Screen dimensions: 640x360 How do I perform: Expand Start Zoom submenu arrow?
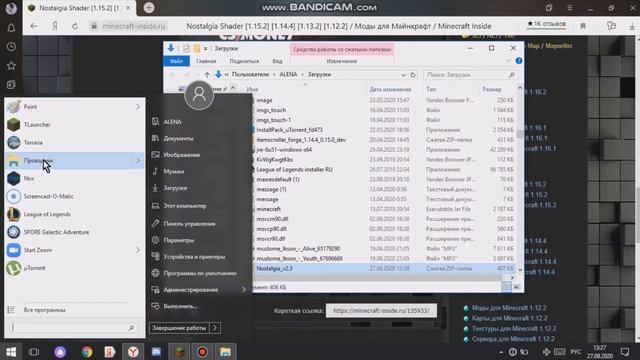point(138,250)
